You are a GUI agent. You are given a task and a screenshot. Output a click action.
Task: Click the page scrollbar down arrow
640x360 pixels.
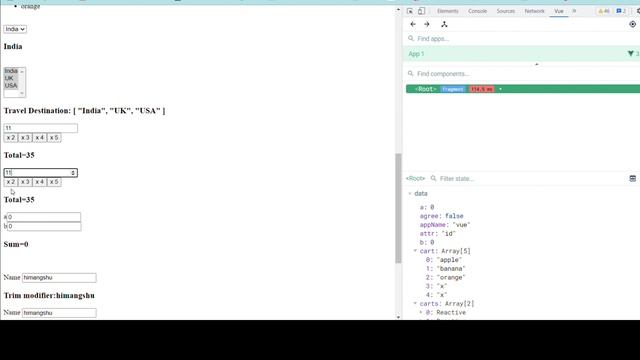398,317
